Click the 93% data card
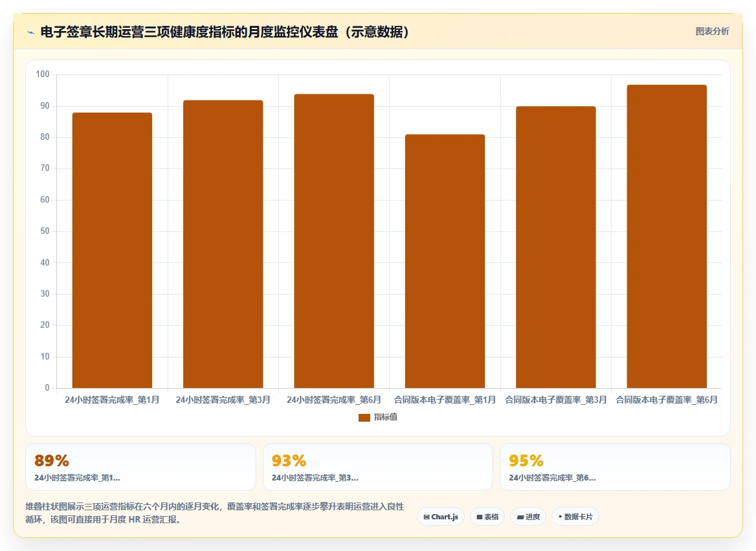 (x=378, y=467)
